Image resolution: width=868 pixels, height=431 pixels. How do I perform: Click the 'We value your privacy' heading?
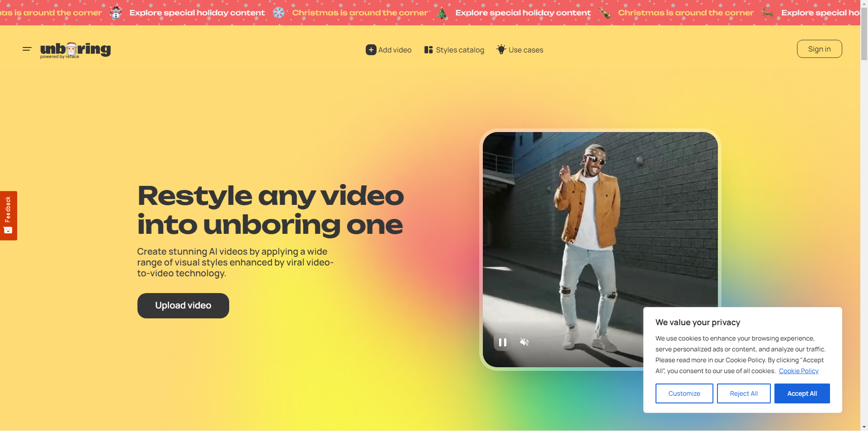(x=698, y=322)
